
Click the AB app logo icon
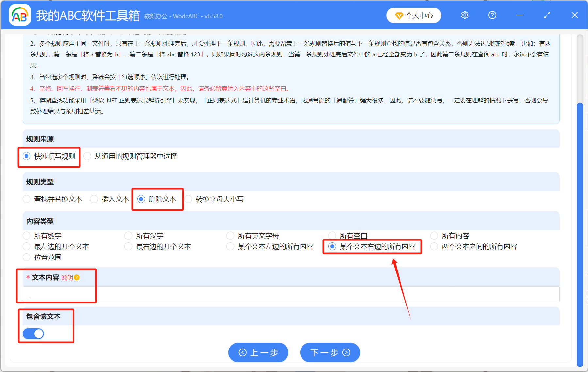click(x=20, y=15)
